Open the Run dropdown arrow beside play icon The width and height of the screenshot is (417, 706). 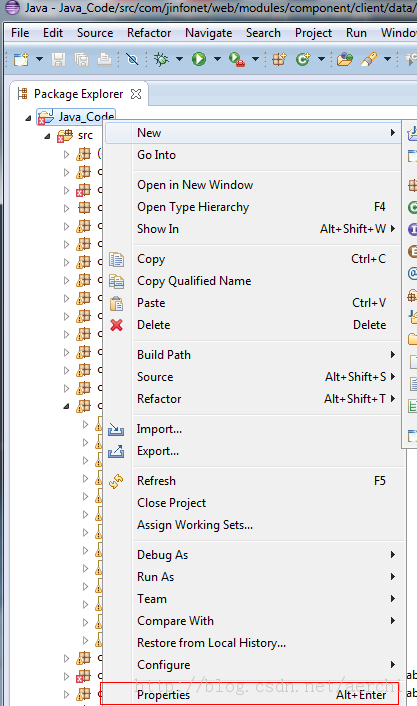217,59
